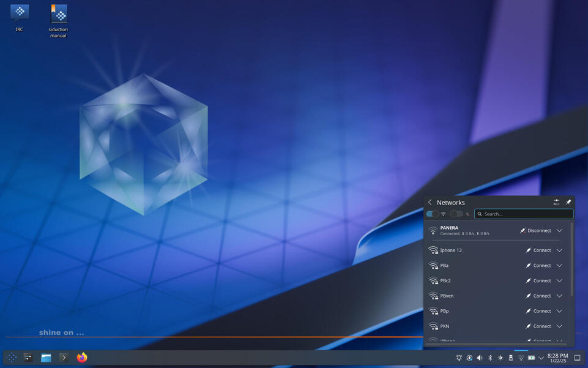The height and width of the screenshot is (368, 588).
Task: Expand Iphone 13 network details
Action: [x=559, y=250]
